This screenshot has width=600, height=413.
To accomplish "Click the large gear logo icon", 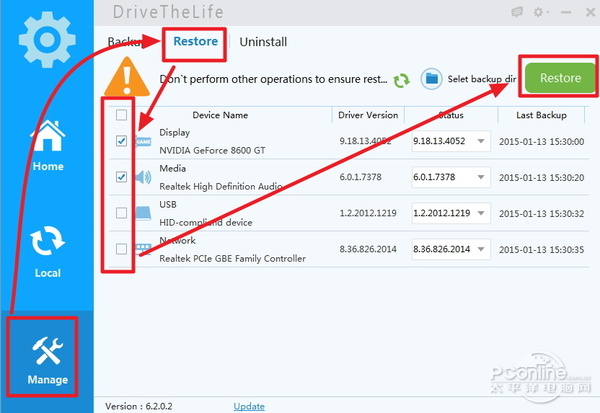I will coord(47,39).
